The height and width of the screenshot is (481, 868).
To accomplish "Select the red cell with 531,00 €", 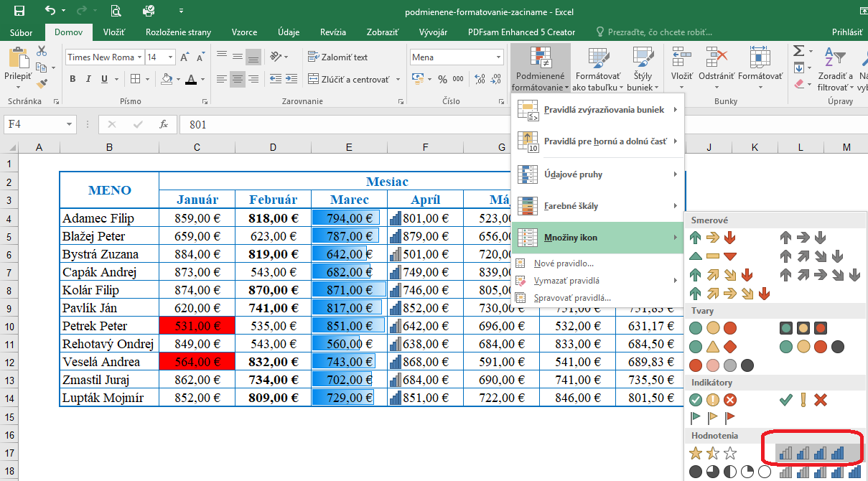I will (x=197, y=326).
